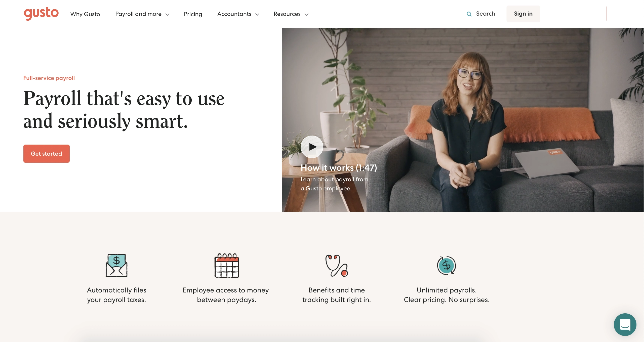The width and height of the screenshot is (644, 342).
Task: Click the stethoscope benefits icon
Action: click(337, 266)
